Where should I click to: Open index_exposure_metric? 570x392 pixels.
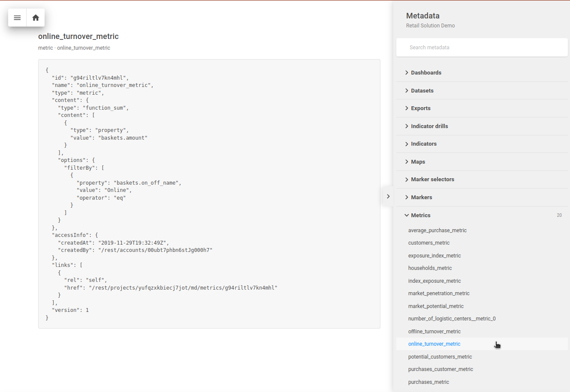(x=434, y=281)
